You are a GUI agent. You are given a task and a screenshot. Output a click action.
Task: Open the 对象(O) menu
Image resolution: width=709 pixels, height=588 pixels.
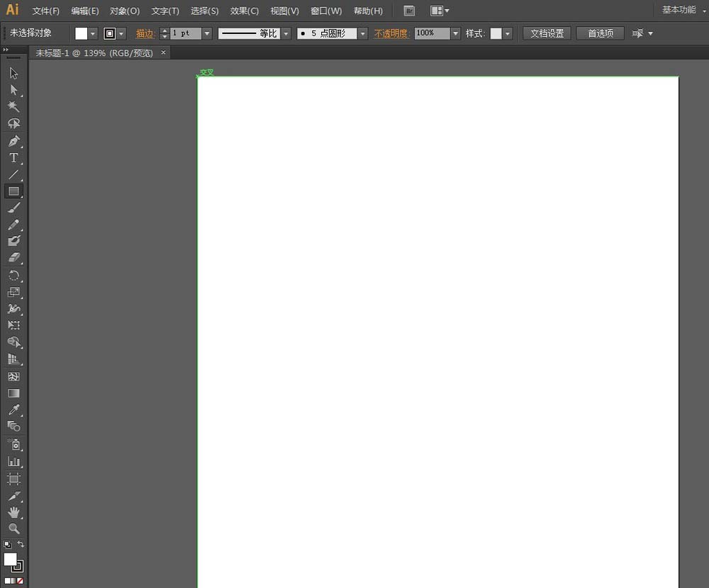coord(125,11)
